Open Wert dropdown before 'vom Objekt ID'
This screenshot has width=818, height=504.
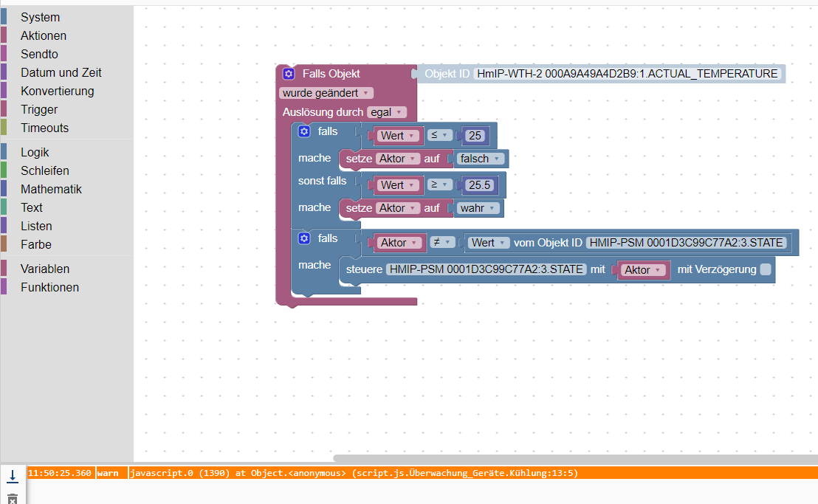(x=488, y=242)
